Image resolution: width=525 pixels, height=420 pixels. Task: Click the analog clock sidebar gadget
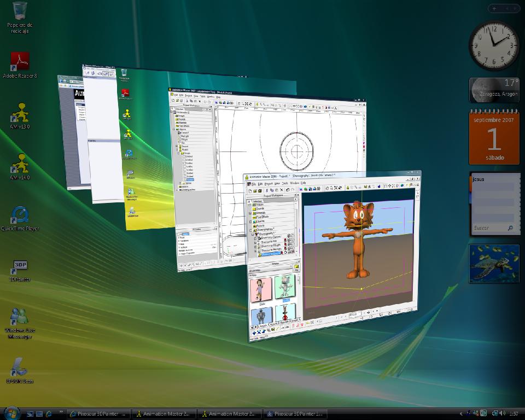click(494, 45)
